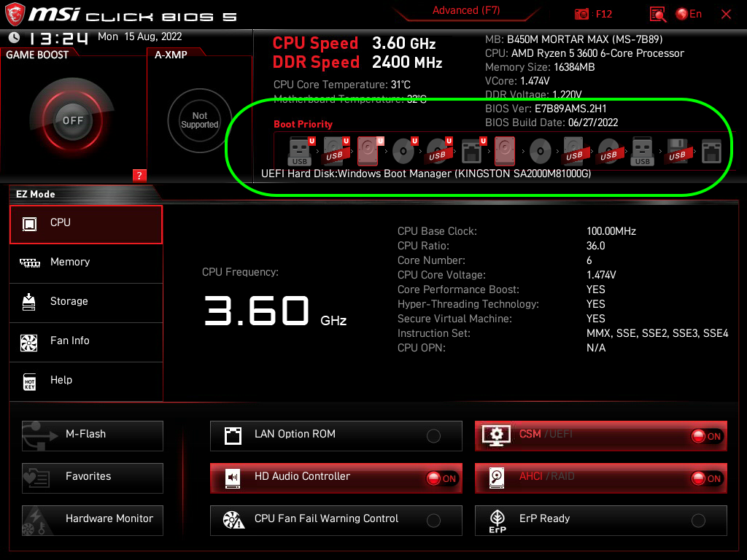Viewport: 747px width, 560px height.
Task: Select the legacy CD/DVD boot device
Action: pos(541,152)
